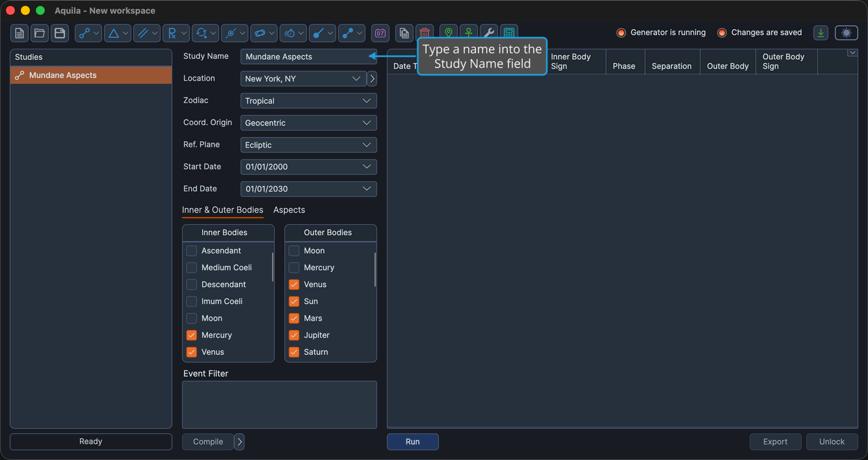Viewport: 868px width, 460px height.
Task: Open a workspace with the folder icon
Action: 40,33
